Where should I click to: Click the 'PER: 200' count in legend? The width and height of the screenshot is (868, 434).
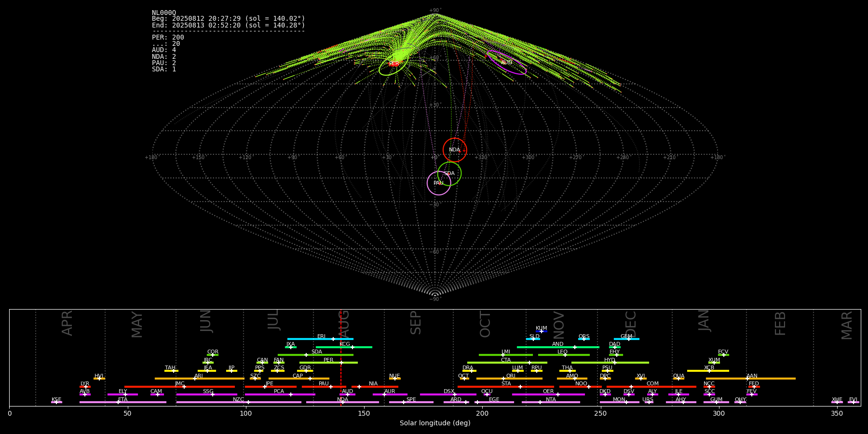click(x=168, y=38)
